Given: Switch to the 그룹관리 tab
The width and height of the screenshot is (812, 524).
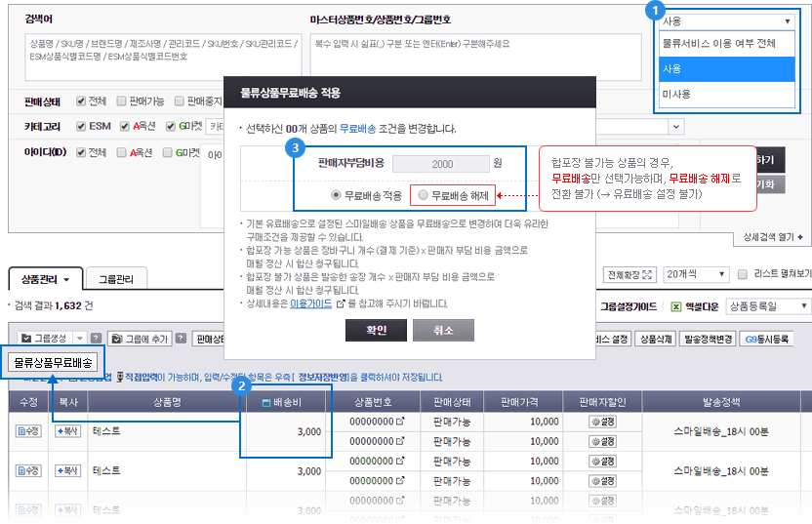Looking at the screenshot, I should [118, 279].
